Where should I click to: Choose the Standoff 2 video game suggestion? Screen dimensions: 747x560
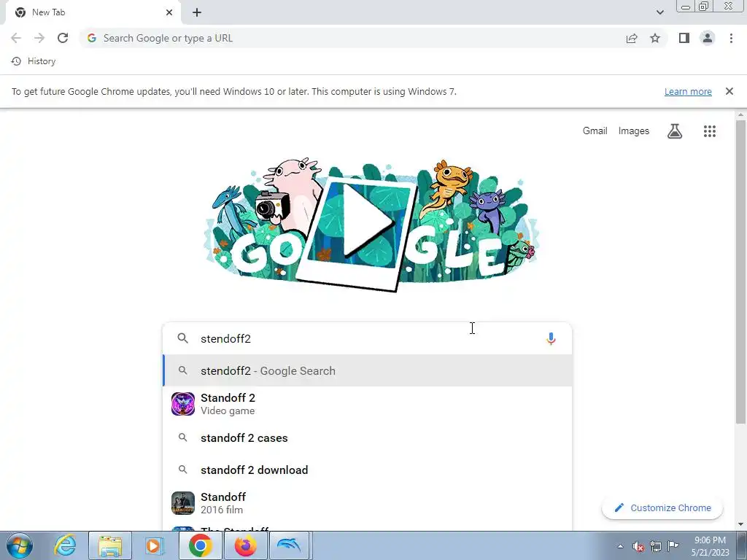pos(368,404)
